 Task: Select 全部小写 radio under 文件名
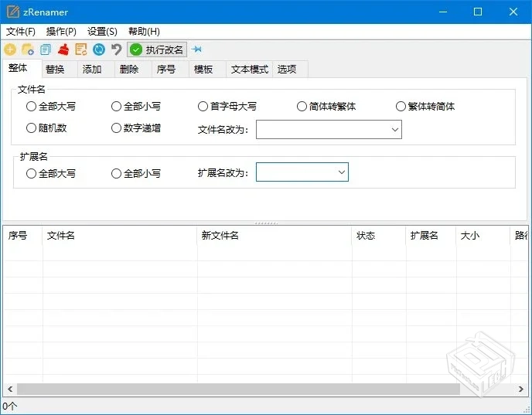pos(136,107)
